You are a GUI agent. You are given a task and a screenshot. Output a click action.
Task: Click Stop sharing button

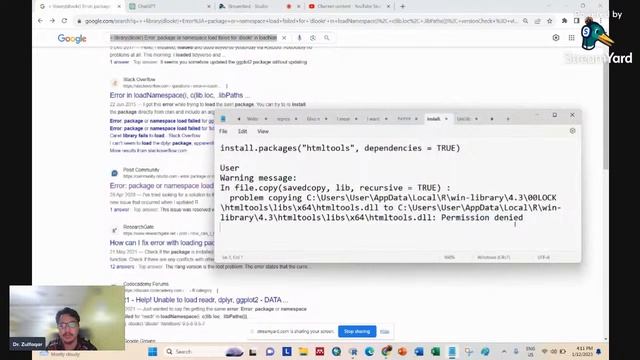point(357,331)
